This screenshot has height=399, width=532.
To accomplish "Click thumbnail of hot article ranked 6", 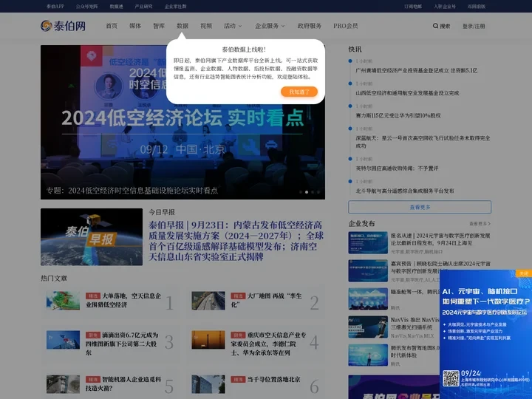I will click(208, 384).
